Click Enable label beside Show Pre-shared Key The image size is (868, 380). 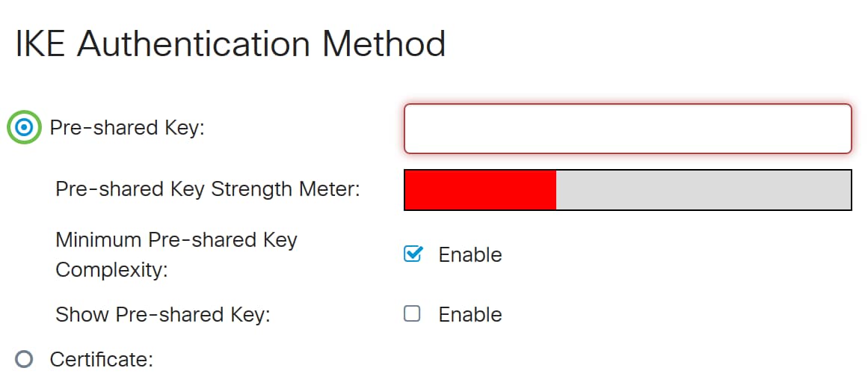470,315
